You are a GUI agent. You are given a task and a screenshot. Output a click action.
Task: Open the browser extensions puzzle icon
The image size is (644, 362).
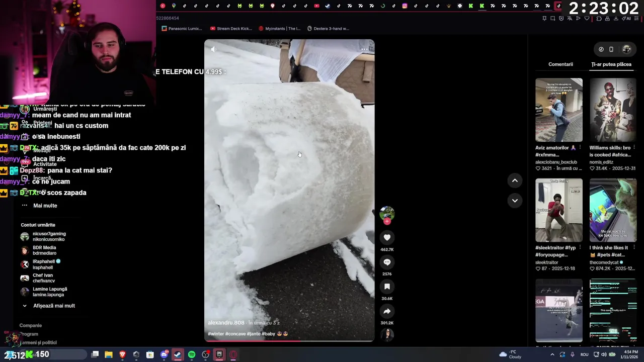[x=599, y=19]
